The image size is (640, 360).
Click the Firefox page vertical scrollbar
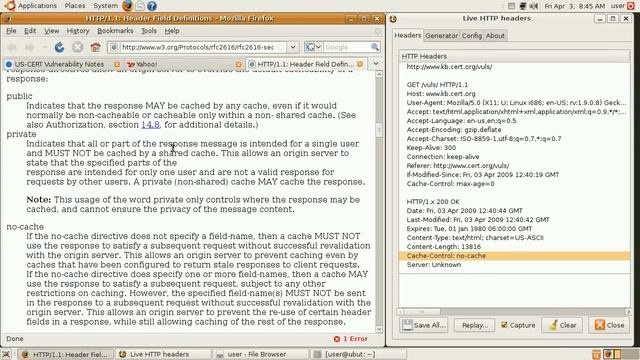(x=379, y=202)
